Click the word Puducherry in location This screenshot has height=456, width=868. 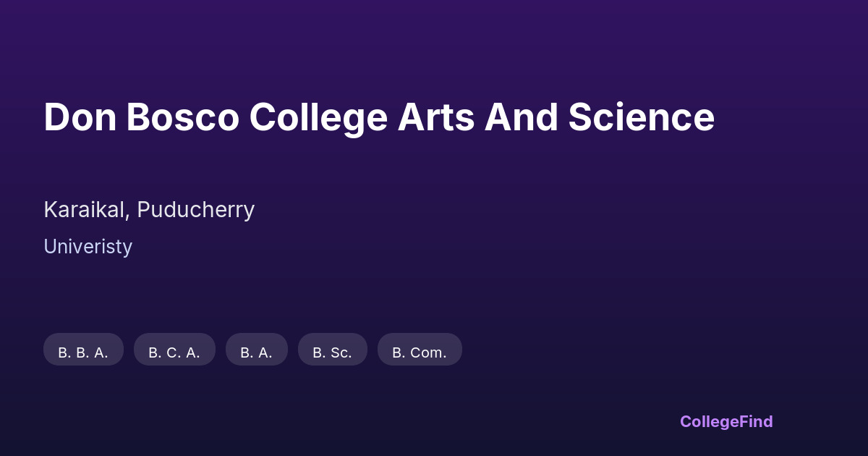click(x=196, y=210)
